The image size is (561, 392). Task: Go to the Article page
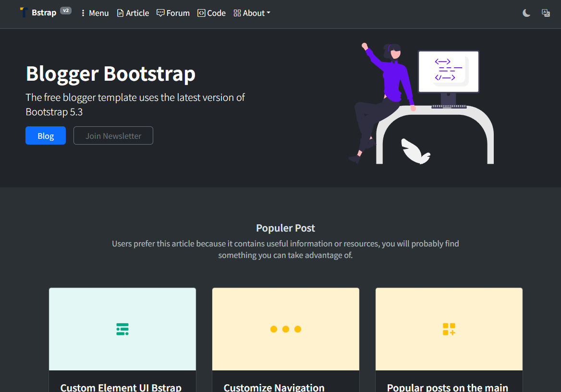[133, 13]
